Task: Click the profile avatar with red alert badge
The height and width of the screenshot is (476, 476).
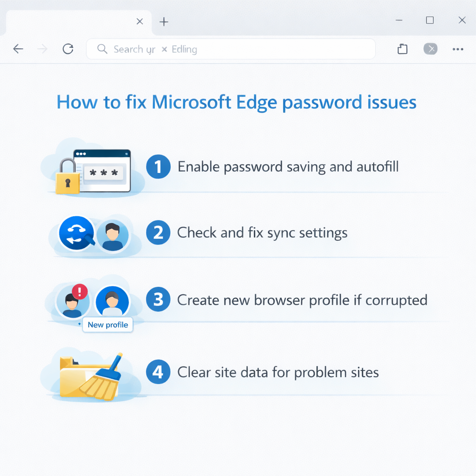Action: pos(72,301)
